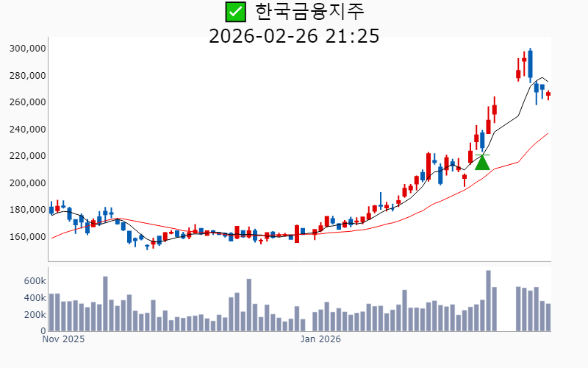
Task: Select the rightmost volume bar
Action: [x=548, y=317]
